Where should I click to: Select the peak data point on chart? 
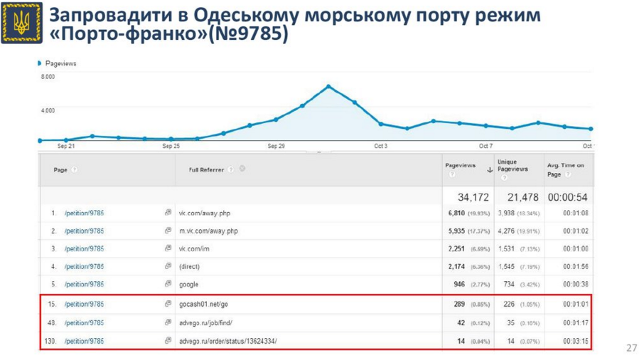click(328, 86)
